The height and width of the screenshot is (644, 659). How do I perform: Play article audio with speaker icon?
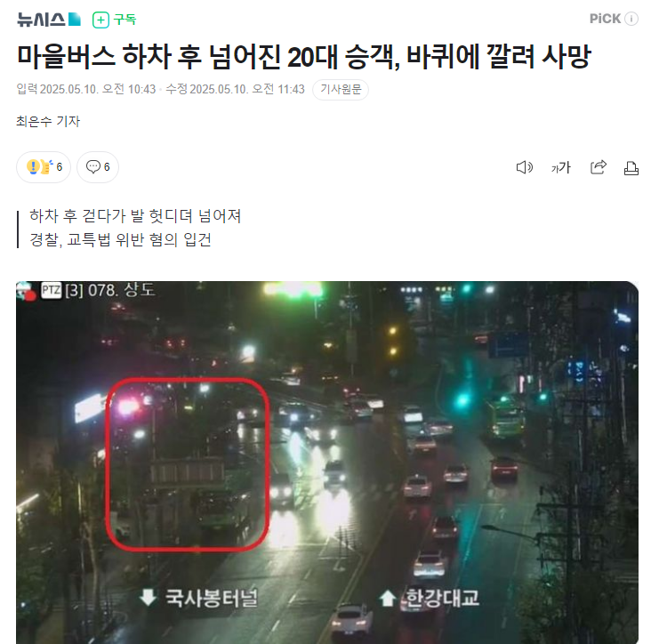coord(524,167)
